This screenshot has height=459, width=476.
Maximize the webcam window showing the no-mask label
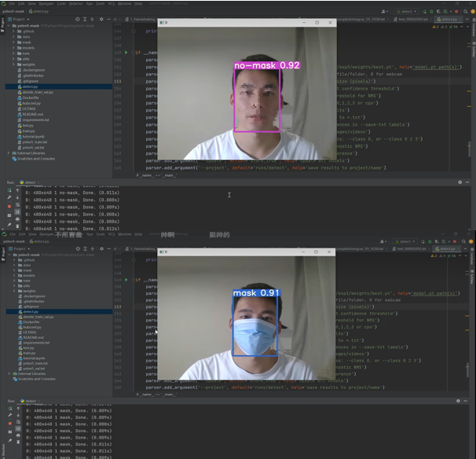(316, 23)
